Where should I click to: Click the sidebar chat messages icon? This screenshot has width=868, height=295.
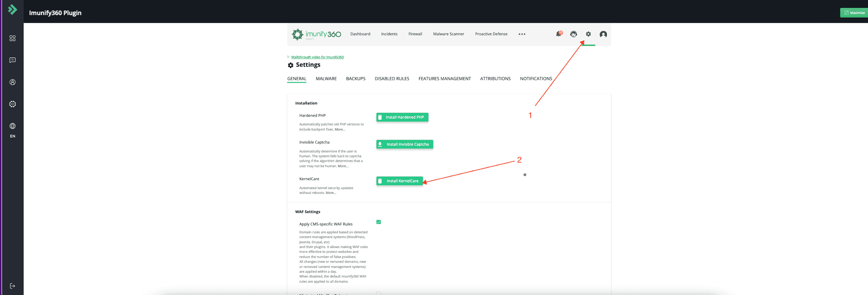pyautogui.click(x=13, y=60)
